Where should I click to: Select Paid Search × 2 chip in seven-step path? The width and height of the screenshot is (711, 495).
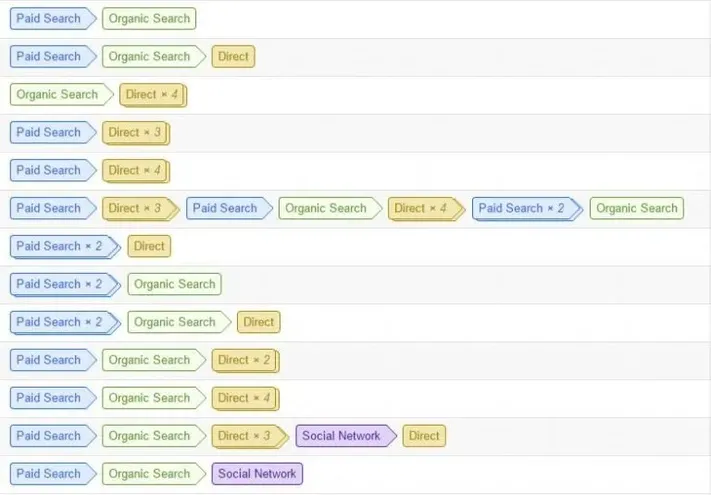coord(527,209)
